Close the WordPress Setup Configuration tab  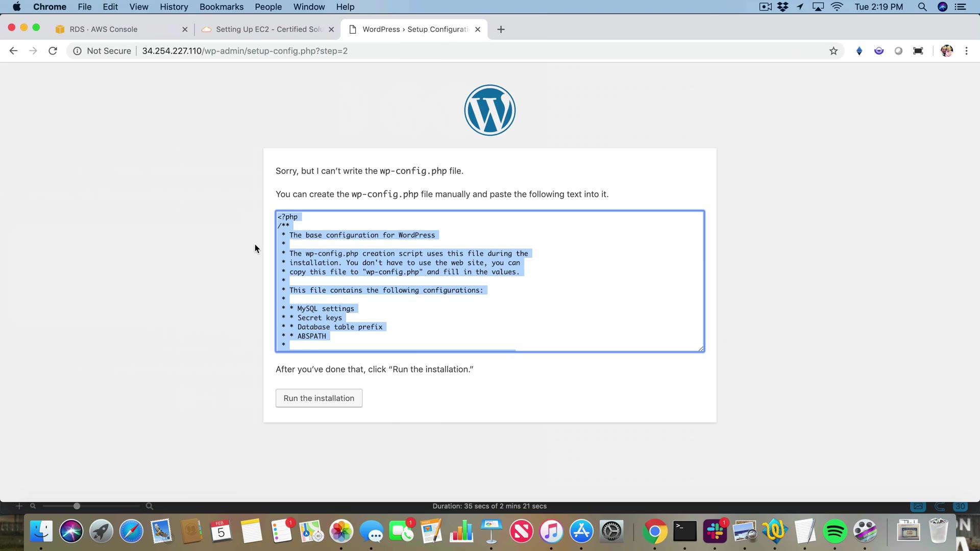click(478, 30)
